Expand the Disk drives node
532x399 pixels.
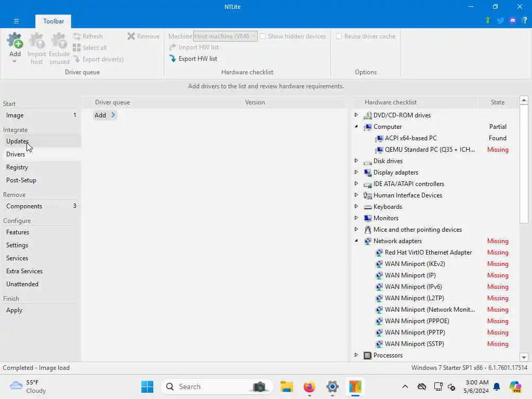(x=356, y=161)
